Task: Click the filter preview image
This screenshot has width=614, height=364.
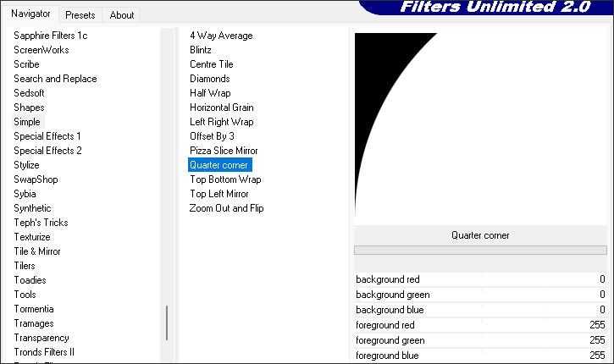Action: click(x=480, y=127)
